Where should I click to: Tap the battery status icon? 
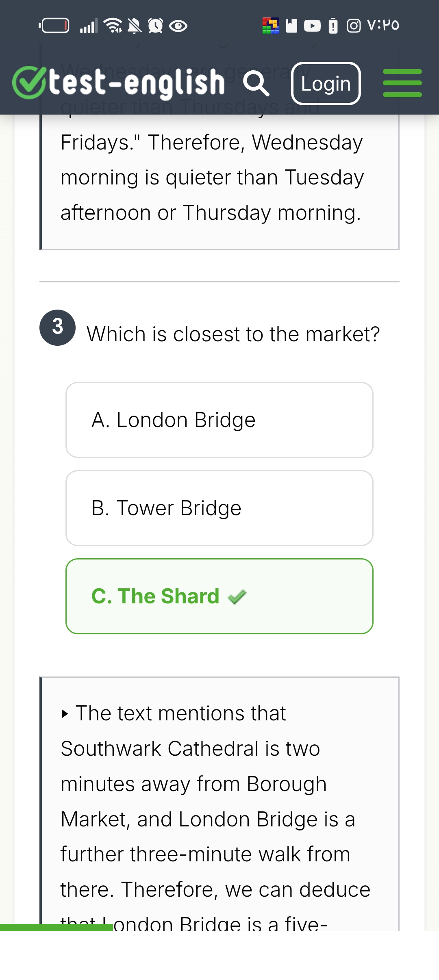point(54,26)
